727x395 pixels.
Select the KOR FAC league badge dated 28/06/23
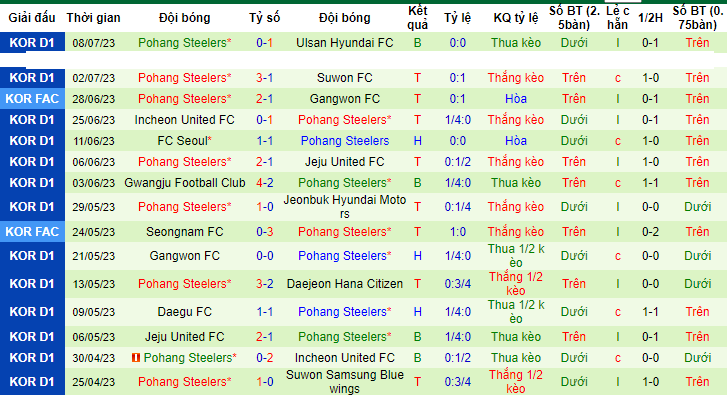(x=32, y=99)
